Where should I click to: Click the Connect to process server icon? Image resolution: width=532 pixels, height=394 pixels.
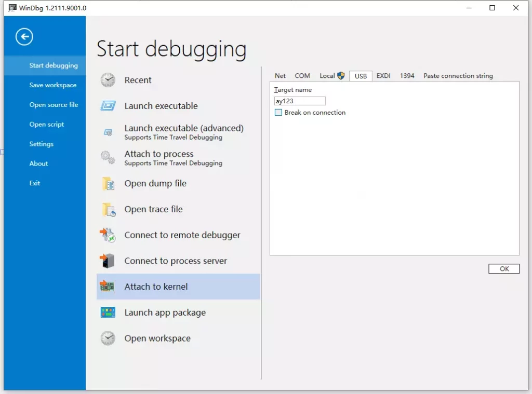point(108,261)
